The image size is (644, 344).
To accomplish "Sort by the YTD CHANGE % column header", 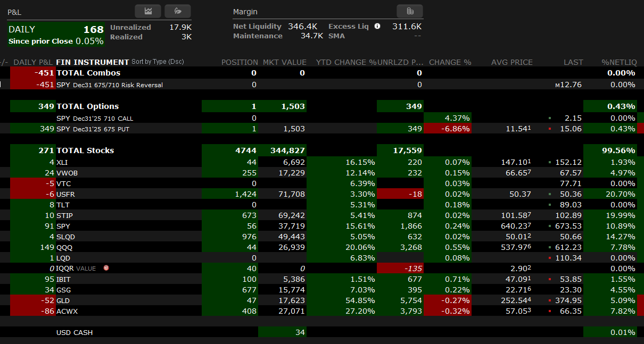I will 346,62.
